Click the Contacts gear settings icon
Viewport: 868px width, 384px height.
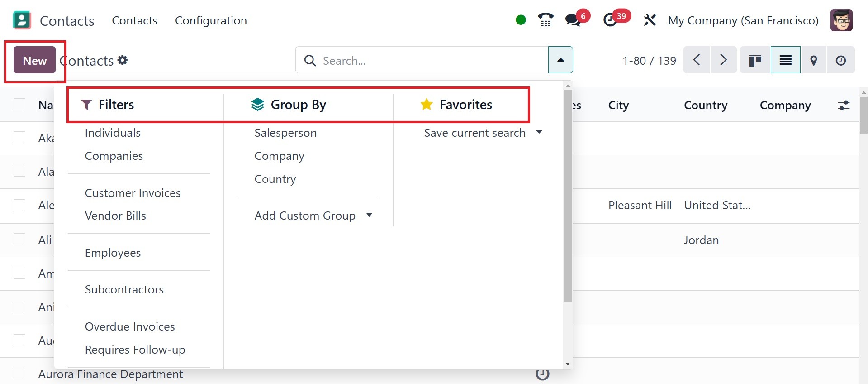pyautogui.click(x=123, y=60)
